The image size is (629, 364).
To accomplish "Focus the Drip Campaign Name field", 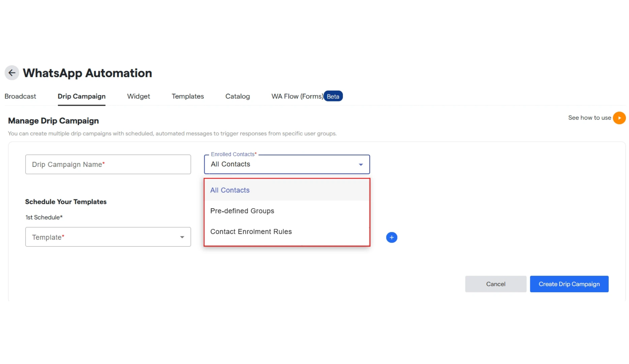I will (x=108, y=164).
